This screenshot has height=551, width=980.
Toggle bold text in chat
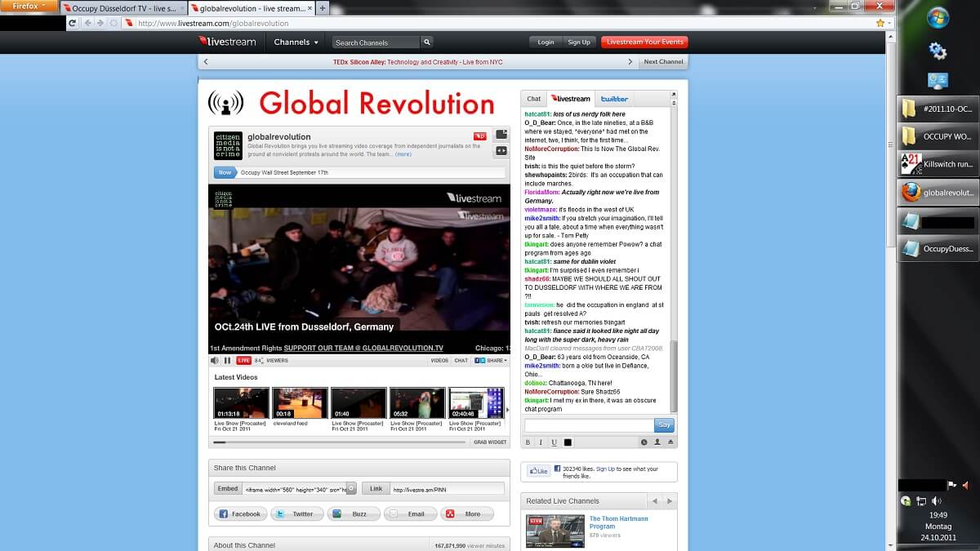(528, 442)
